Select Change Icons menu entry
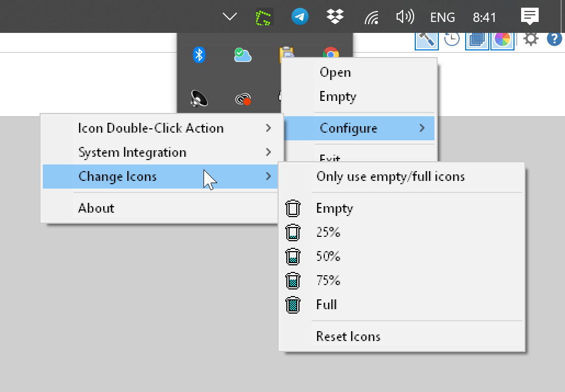This screenshot has height=392, width=565. click(x=160, y=177)
